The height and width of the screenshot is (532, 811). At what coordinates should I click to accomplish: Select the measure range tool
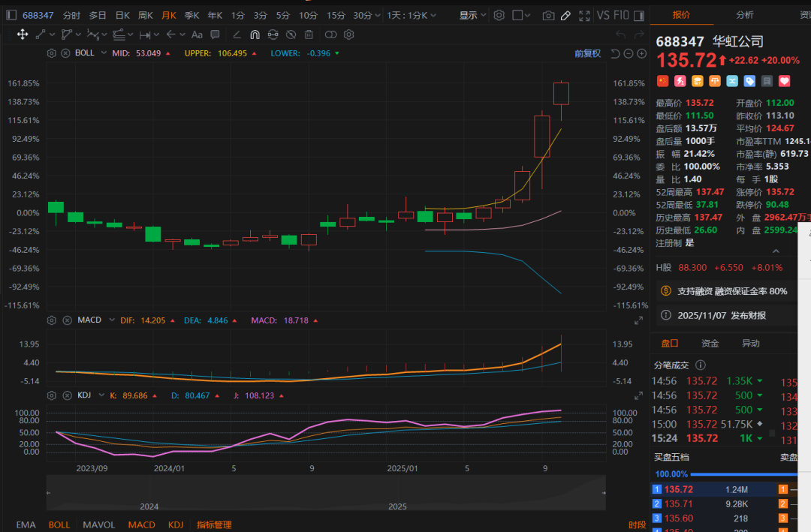pyautogui.click(x=145, y=35)
